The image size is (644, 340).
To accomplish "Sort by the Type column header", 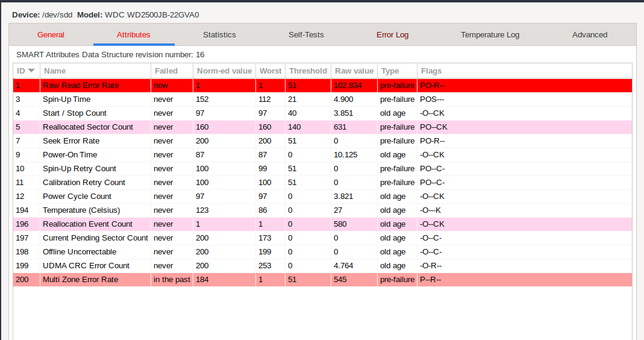I will (397, 71).
